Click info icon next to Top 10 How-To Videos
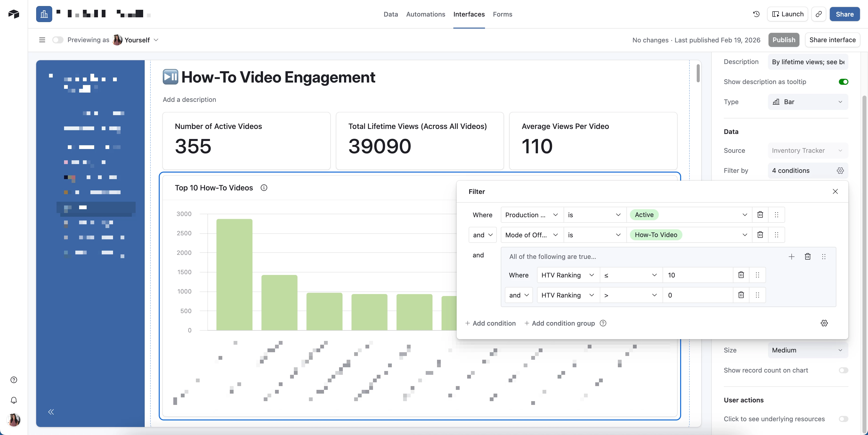Screen dimensions: 868x435 [264, 188]
